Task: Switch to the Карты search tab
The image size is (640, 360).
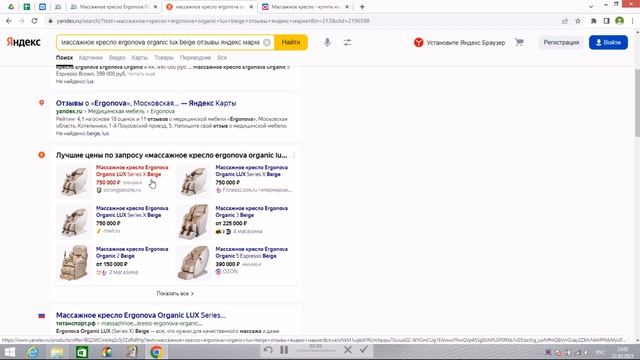Action: (140, 58)
